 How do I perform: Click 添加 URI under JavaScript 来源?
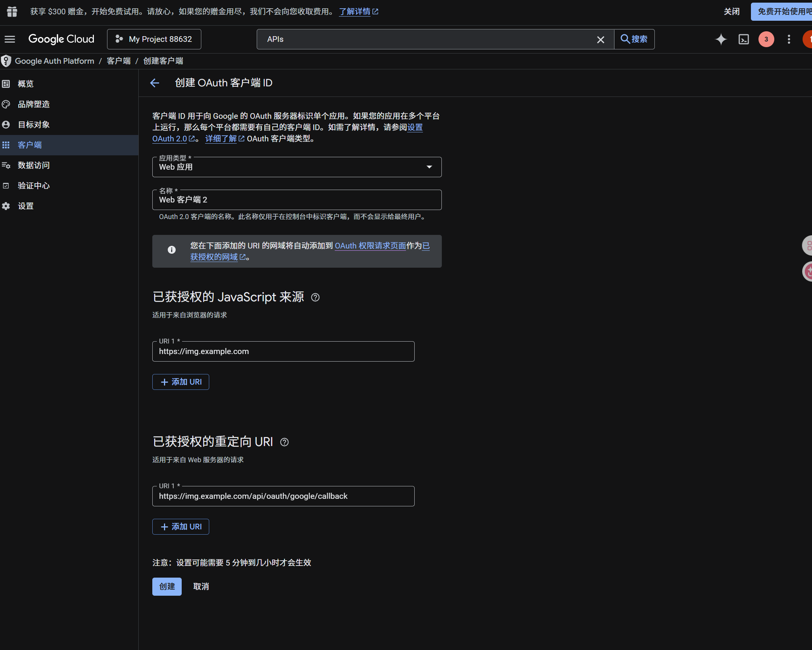[x=181, y=382]
